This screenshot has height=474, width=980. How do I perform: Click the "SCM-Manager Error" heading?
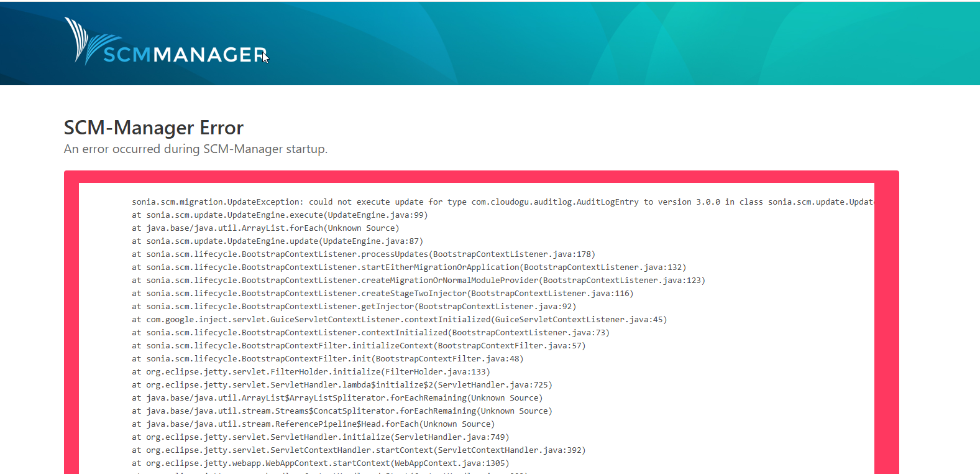point(153,128)
